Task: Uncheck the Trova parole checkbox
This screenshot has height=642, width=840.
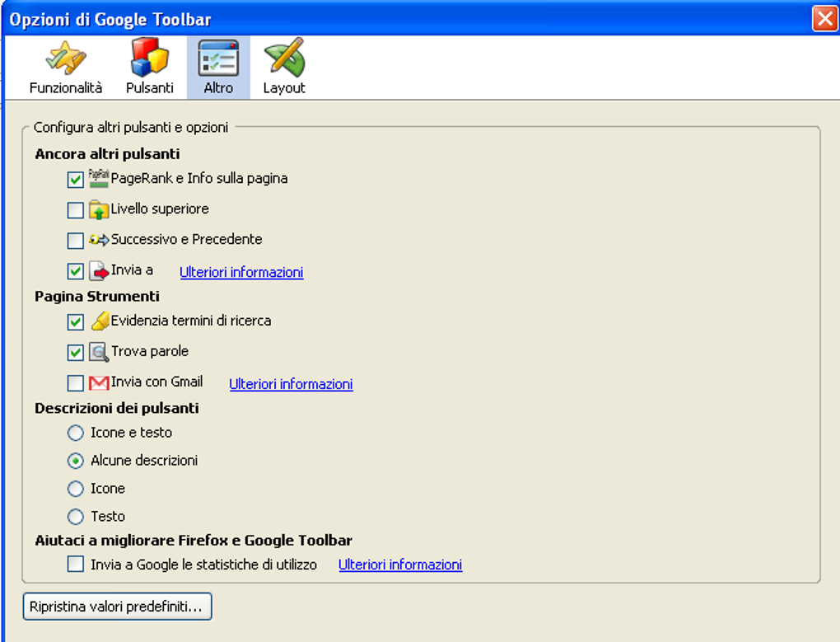Action: pos(76,353)
